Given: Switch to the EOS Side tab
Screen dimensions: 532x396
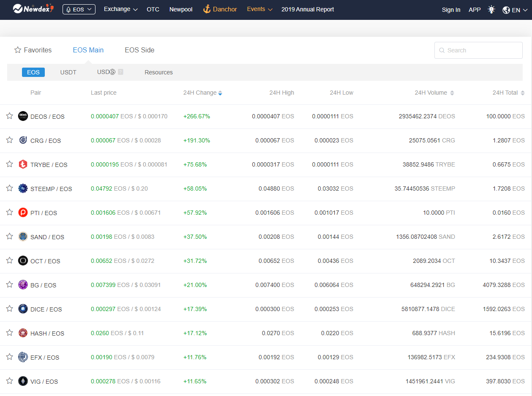Looking at the screenshot, I should [x=139, y=50].
